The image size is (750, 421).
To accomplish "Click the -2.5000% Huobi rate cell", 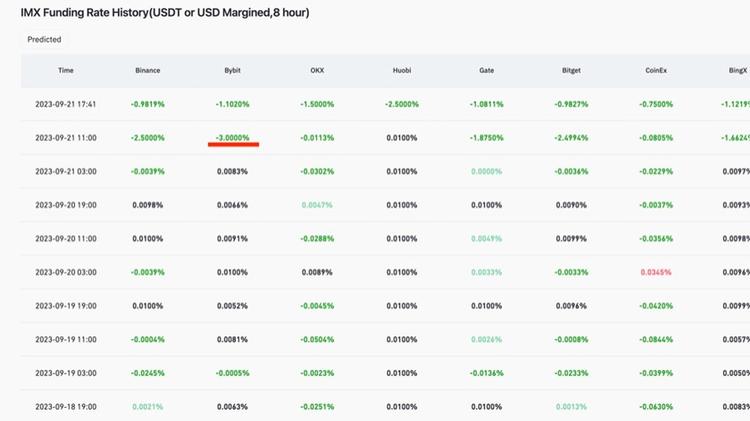I will pyautogui.click(x=402, y=104).
